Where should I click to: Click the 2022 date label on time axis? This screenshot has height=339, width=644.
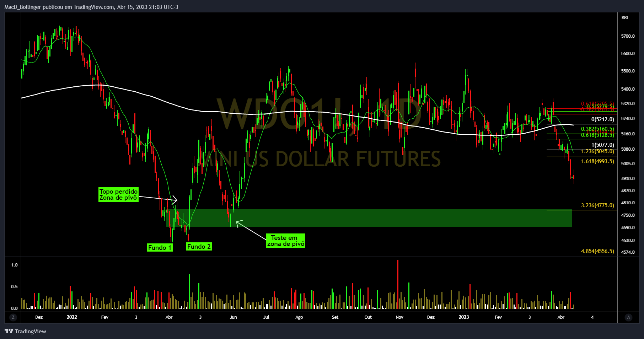[x=72, y=317]
